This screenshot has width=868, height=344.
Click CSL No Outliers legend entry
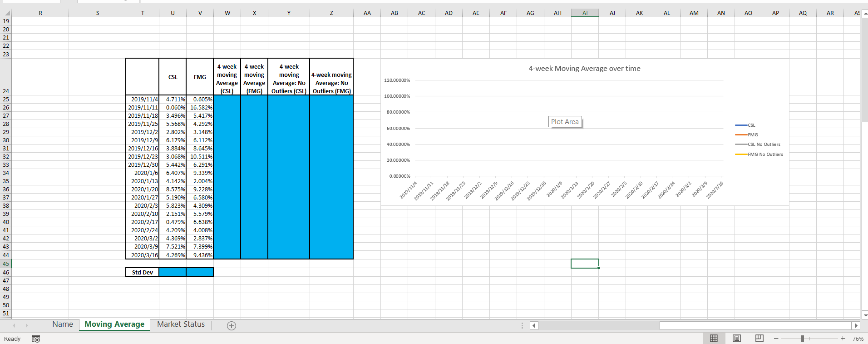click(758, 144)
